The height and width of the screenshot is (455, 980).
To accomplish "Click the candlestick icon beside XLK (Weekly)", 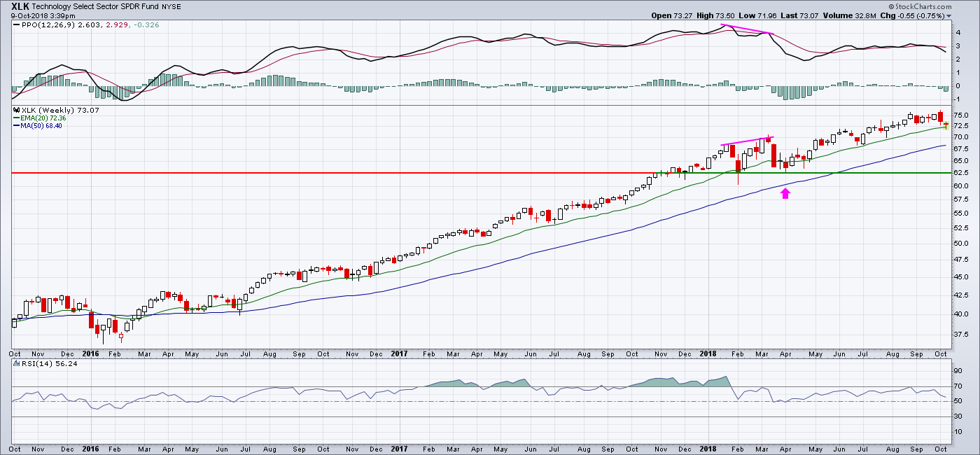I will (x=15, y=111).
